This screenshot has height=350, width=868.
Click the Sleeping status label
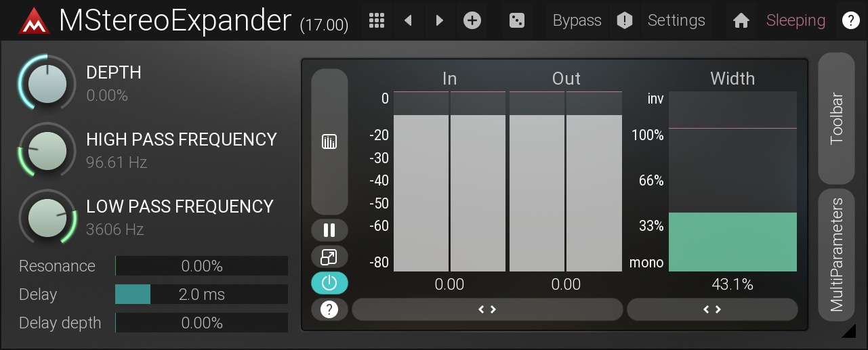tap(795, 20)
